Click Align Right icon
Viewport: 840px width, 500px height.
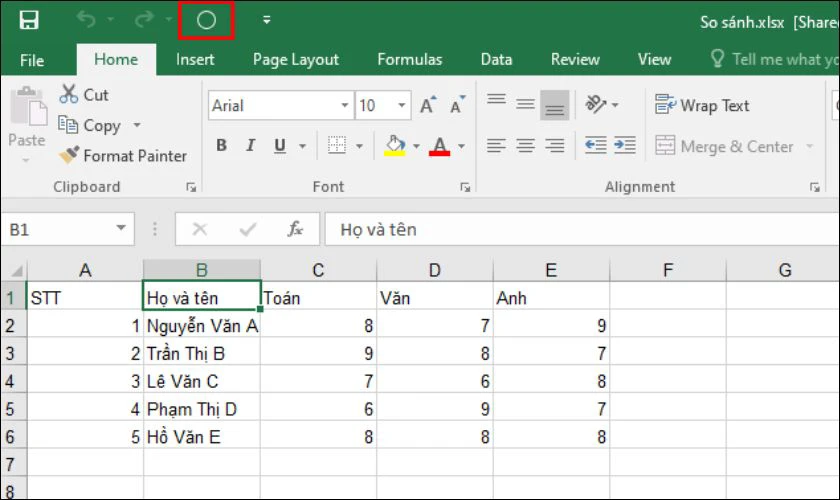pos(554,145)
